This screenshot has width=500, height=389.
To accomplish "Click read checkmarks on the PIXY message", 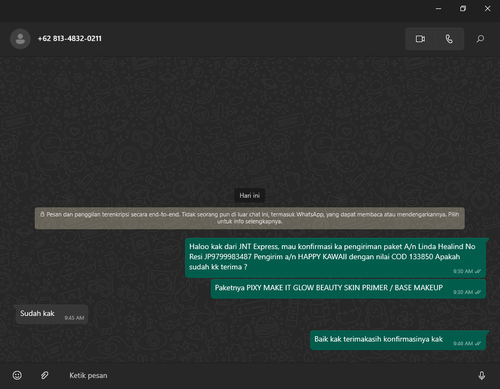I will 478,292.
